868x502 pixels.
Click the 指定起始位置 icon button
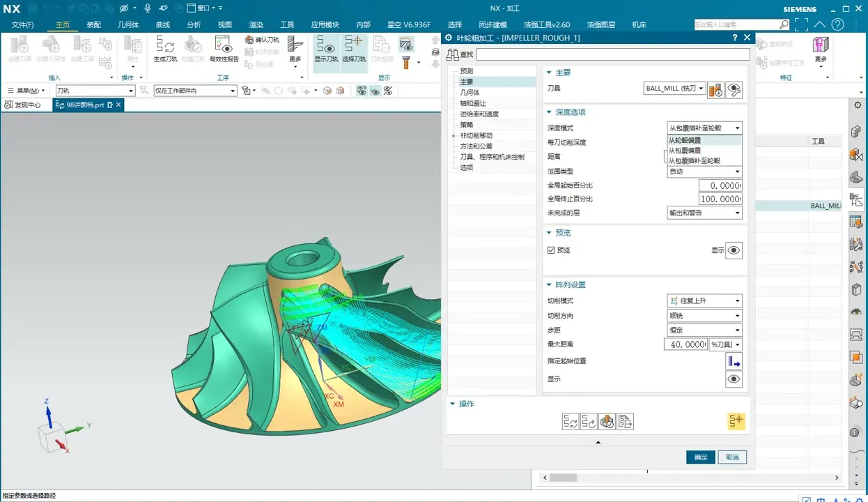(x=734, y=361)
